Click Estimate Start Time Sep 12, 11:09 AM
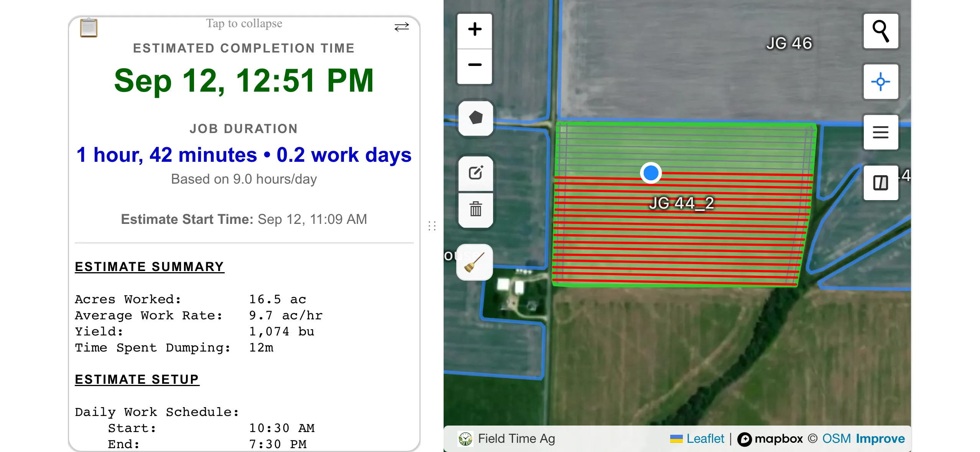Image resolution: width=980 pixels, height=452 pixels. point(244,219)
